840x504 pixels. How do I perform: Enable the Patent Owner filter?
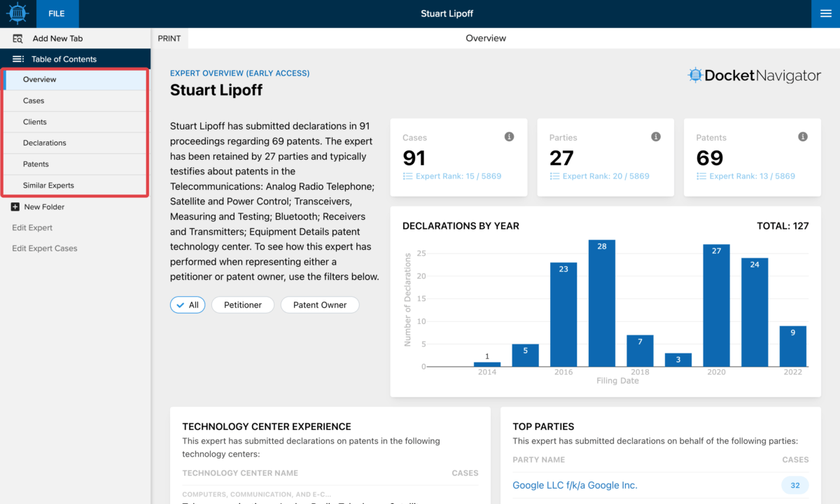point(320,304)
